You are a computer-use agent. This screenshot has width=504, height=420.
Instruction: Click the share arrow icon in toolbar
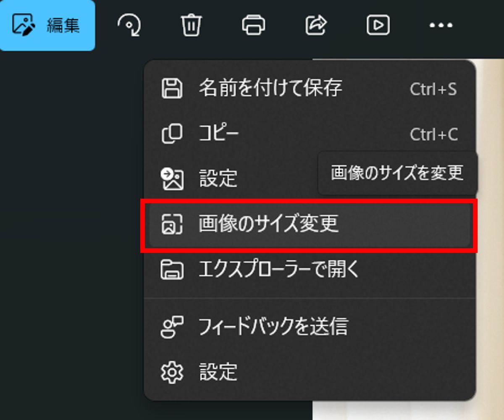316,25
